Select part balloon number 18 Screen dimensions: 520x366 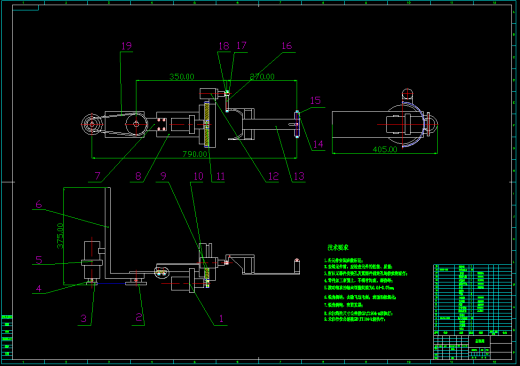224,46
